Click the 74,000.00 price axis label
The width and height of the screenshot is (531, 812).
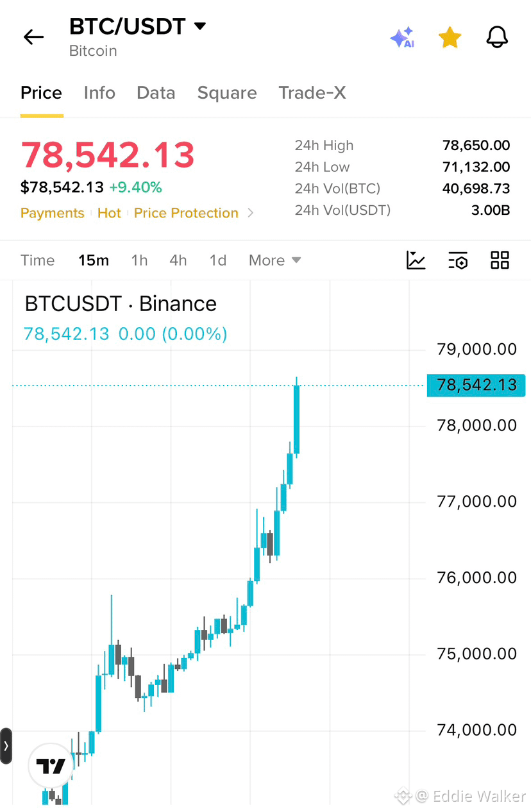(476, 730)
